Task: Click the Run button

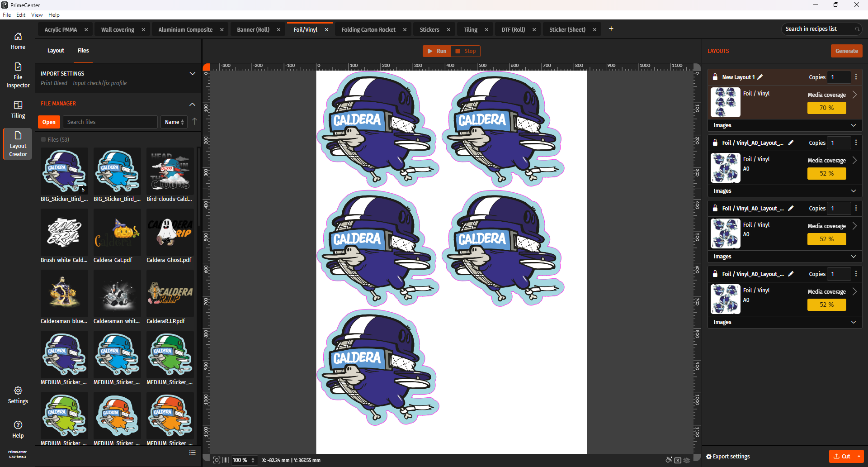Action: 437,51
